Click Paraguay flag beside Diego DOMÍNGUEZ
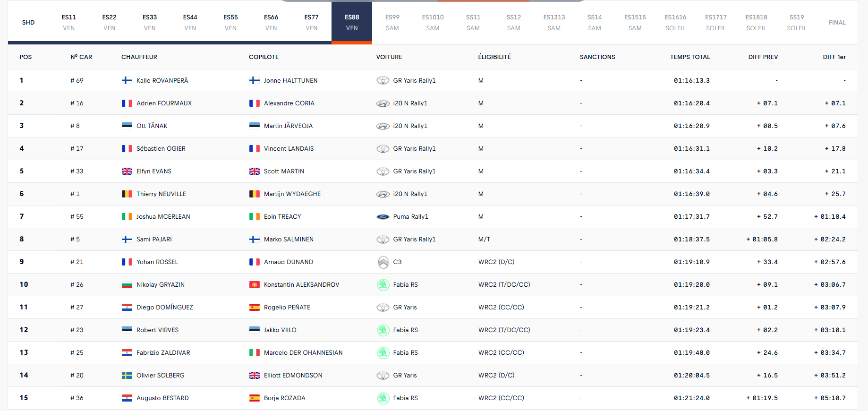This screenshot has width=868, height=411. pos(127,307)
